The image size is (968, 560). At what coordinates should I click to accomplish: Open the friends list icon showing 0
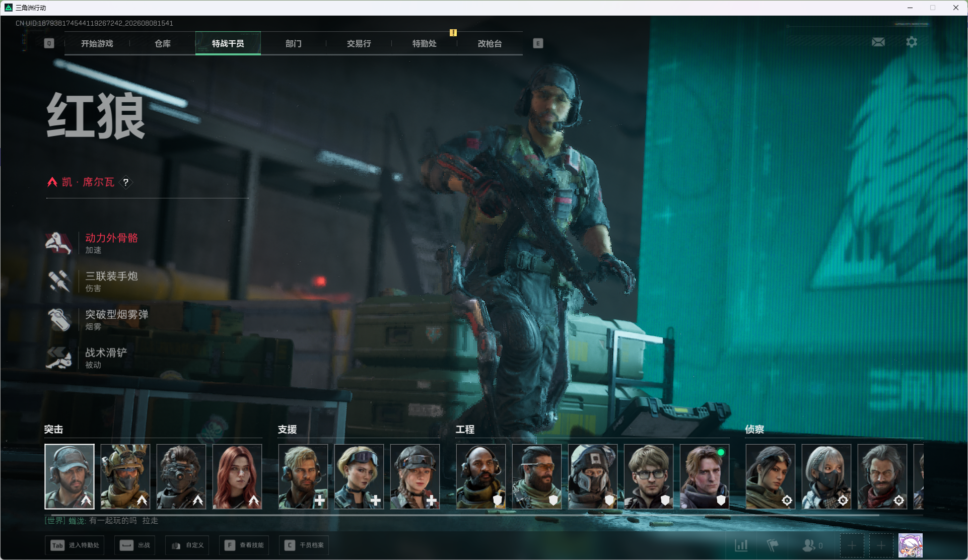pyautogui.click(x=812, y=545)
